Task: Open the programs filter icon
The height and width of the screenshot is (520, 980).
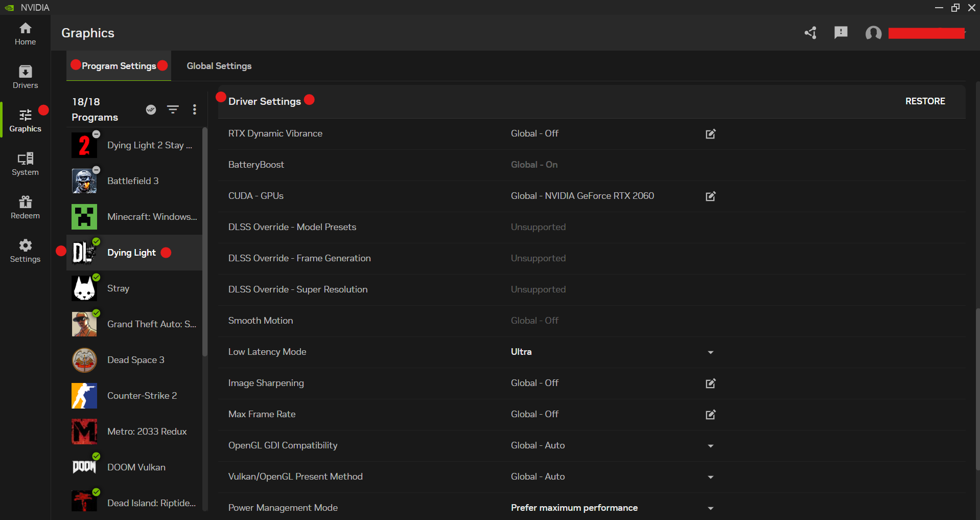Action: (x=173, y=109)
